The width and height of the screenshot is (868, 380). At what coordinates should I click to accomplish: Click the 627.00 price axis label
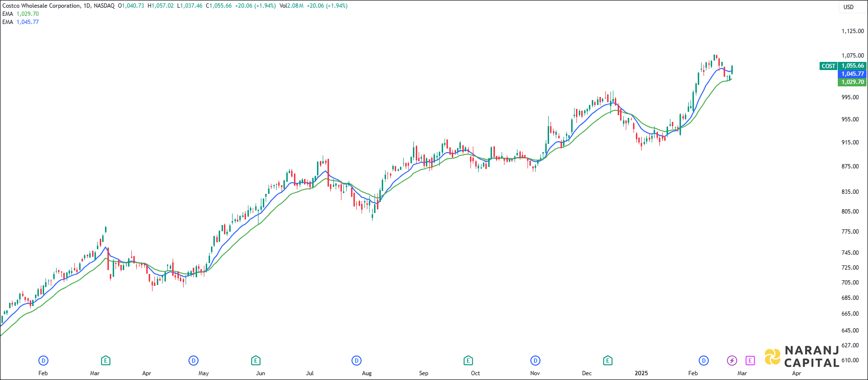pyautogui.click(x=850, y=345)
